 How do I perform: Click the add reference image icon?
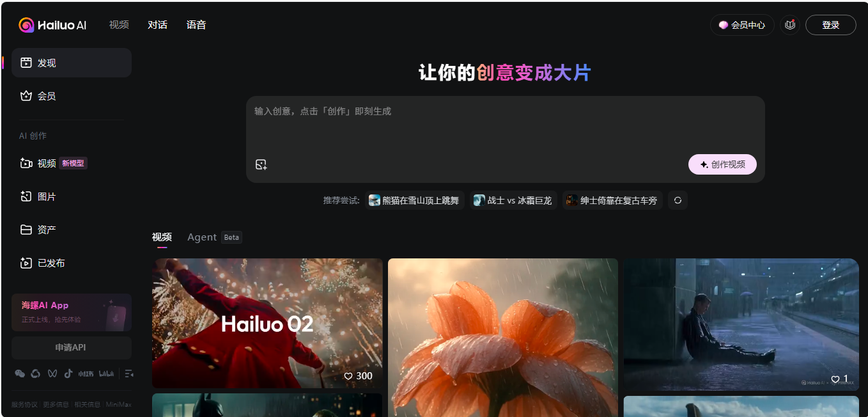coord(261,164)
